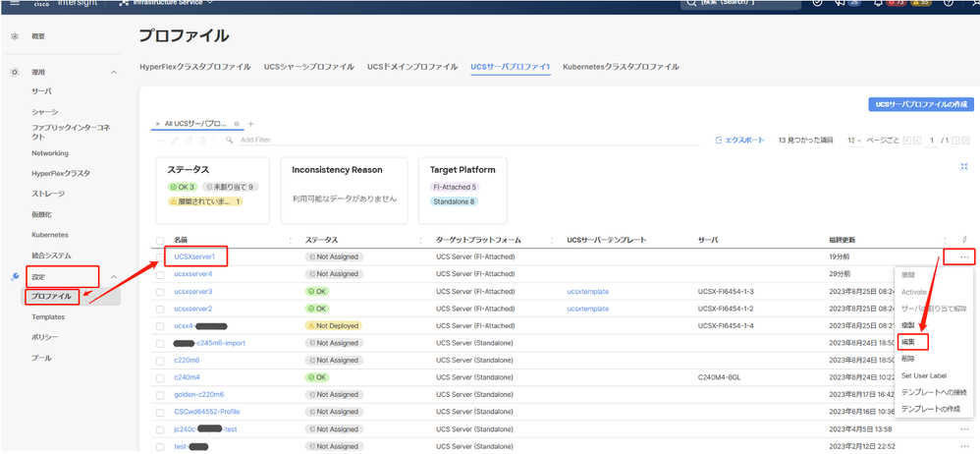This screenshot has height=454, width=980.
Task: Open サーバ in the sidebar
Action: coord(41,91)
